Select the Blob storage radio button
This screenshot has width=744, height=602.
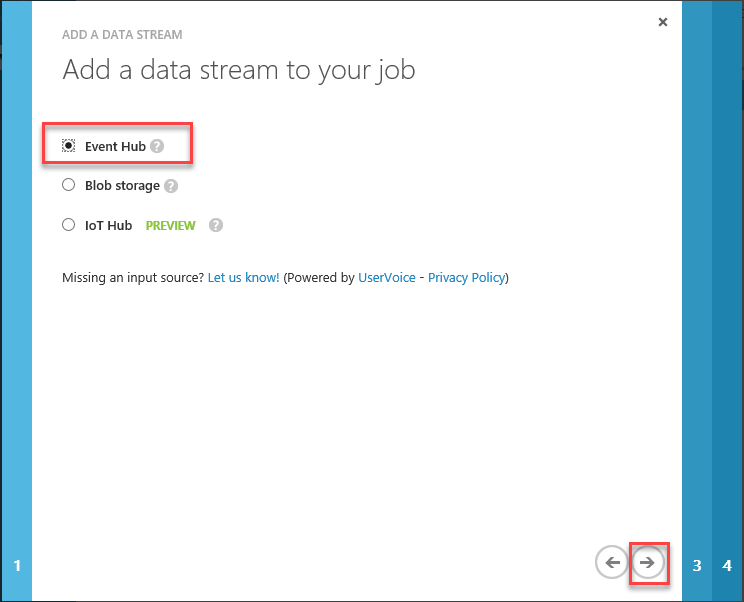[68, 185]
